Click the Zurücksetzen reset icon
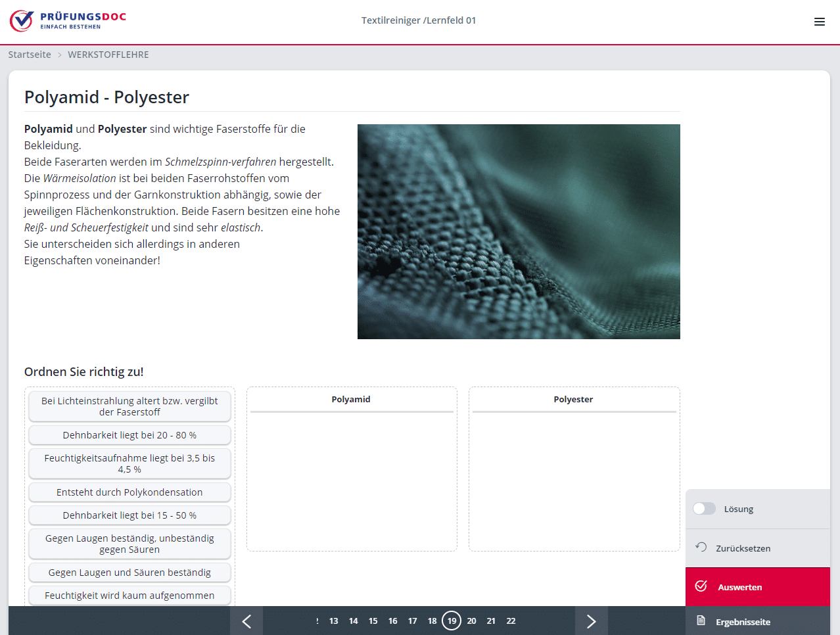This screenshot has height=635, width=840. click(x=701, y=548)
